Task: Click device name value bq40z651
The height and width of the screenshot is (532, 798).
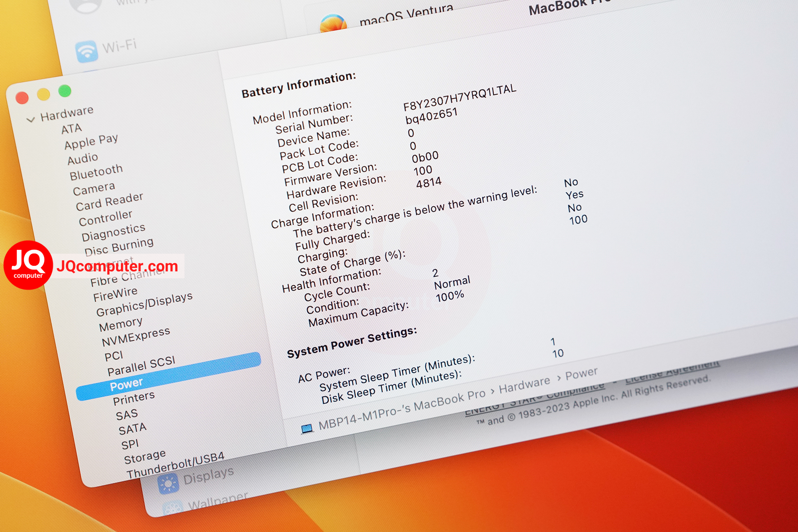Action: point(431,116)
